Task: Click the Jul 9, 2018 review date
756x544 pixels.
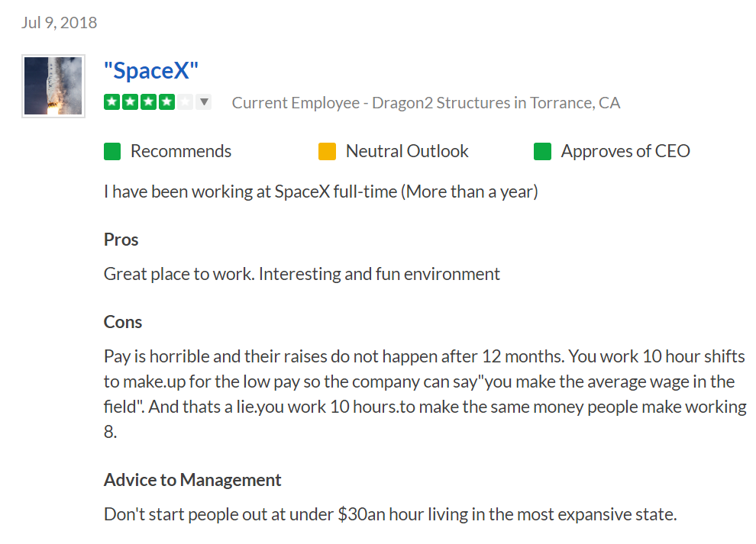Action: (59, 23)
